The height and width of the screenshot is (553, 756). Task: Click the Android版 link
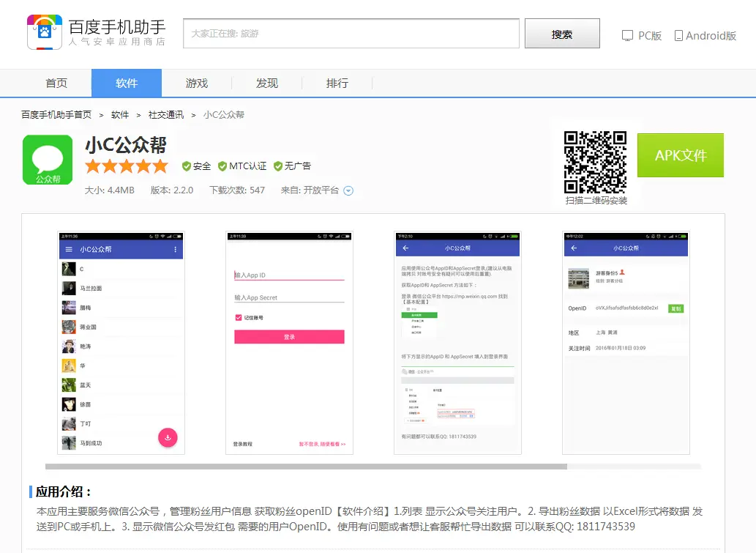[x=711, y=36]
